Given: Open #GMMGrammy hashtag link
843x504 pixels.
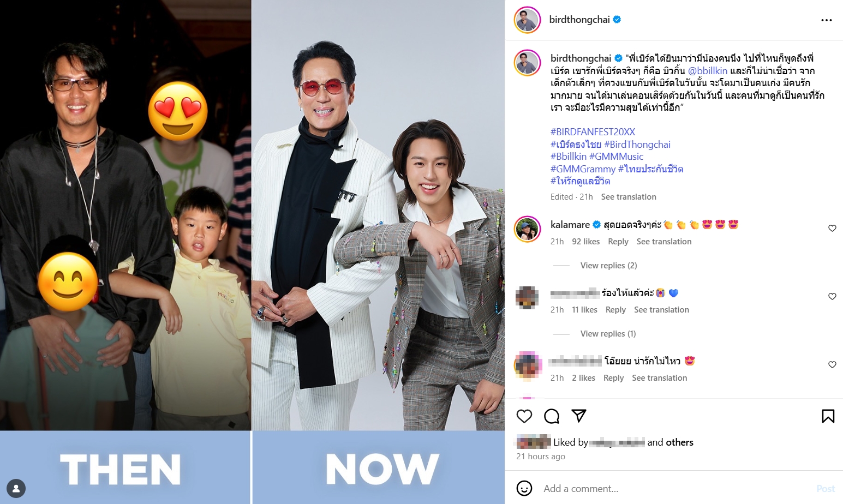Looking at the screenshot, I should (x=583, y=169).
